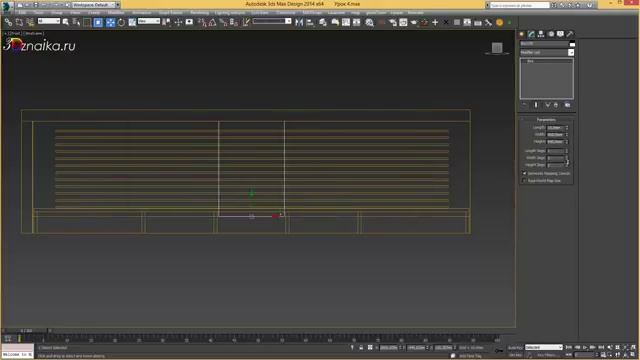
Task: Click the Select and Manipulate tool
Action: (x=178, y=22)
